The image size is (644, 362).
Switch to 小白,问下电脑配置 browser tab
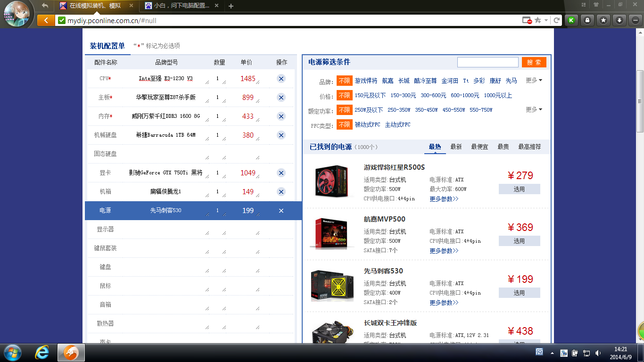tap(181, 6)
